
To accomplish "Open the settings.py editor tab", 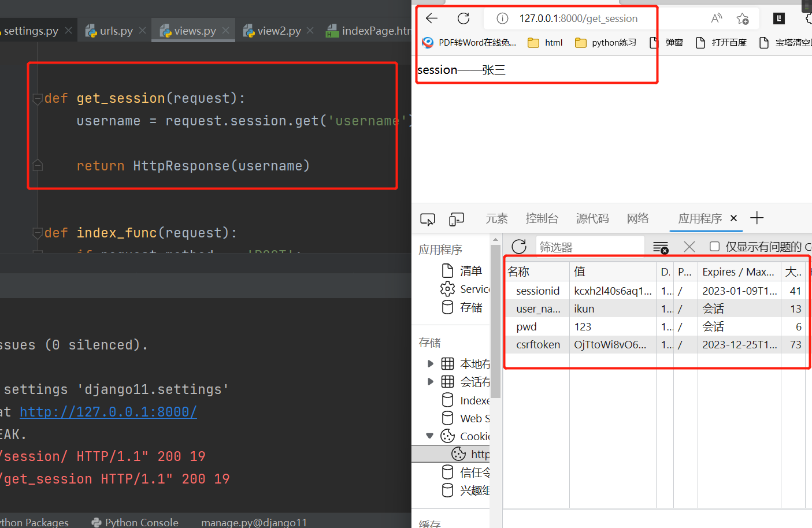I will coord(31,31).
